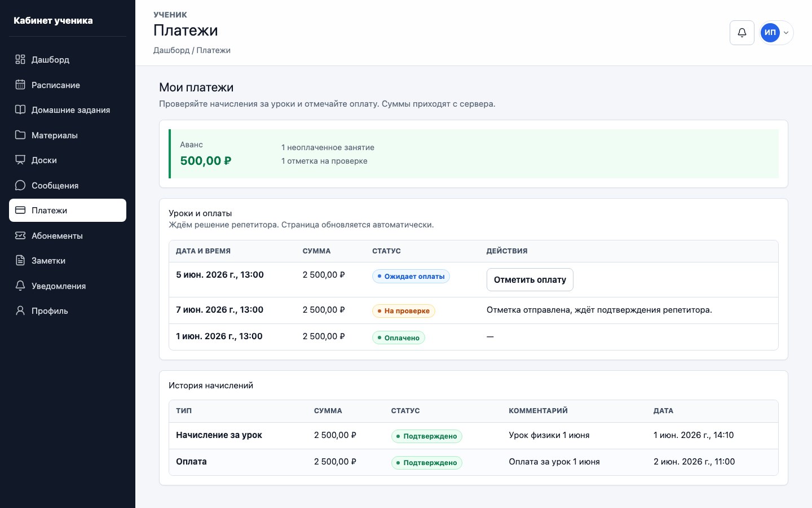Viewport: 812px width, 508px height.
Task: Click the ТИП column header
Action: [x=184, y=411]
